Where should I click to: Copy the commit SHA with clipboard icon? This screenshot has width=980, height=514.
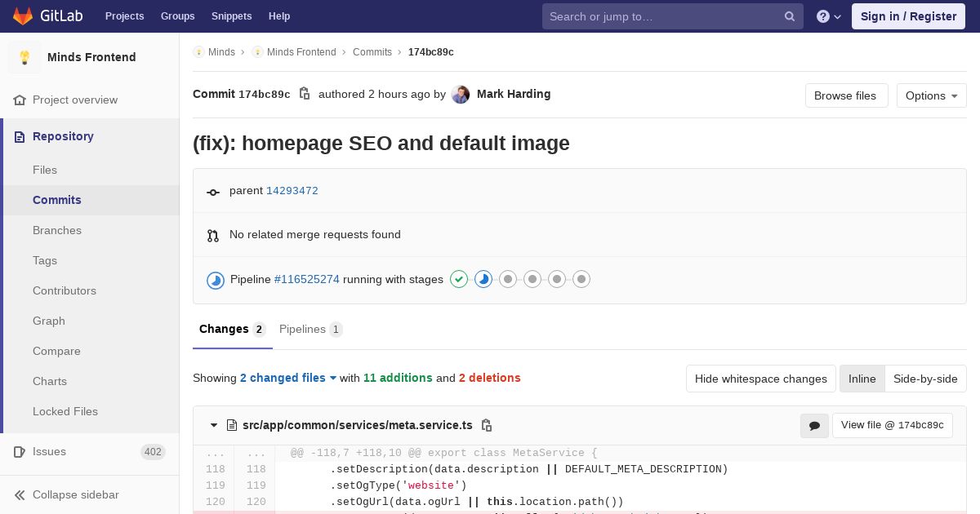(305, 94)
